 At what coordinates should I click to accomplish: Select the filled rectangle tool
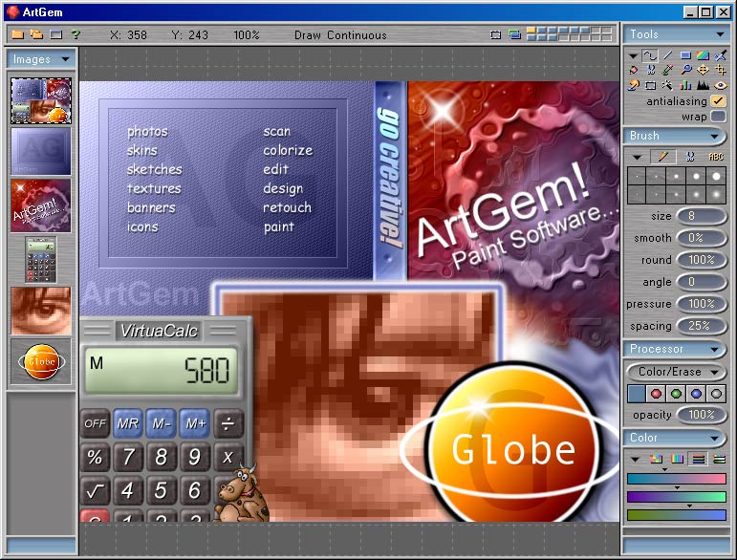685,55
